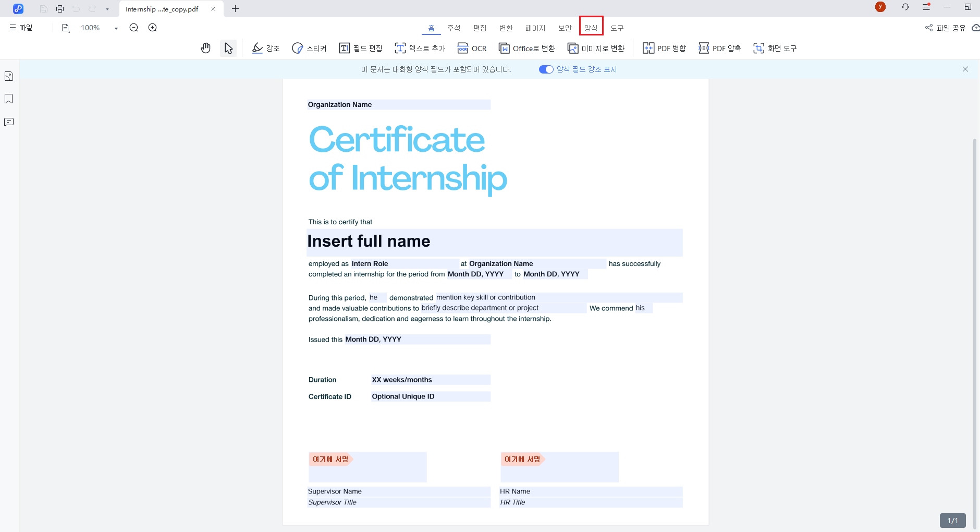
Task: Select the Hand pan tool
Action: tap(206, 49)
